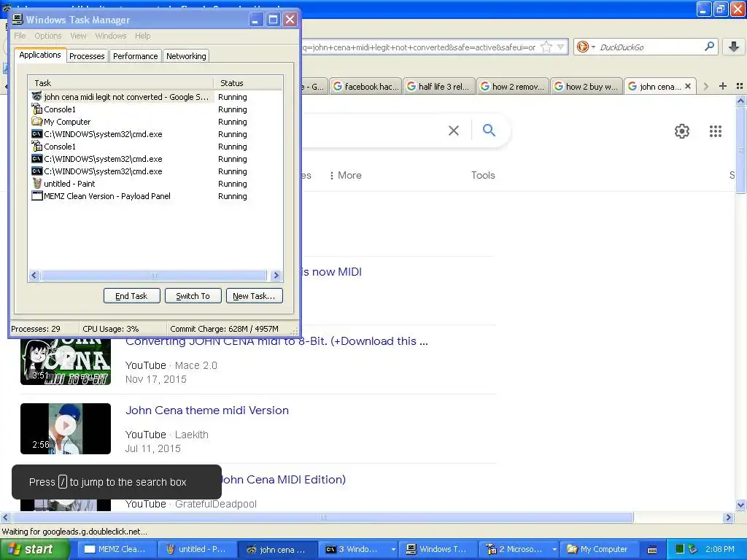The height and width of the screenshot is (560, 747).
Task: Open the Options menu in Task Manager
Action: [x=48, y=36]
